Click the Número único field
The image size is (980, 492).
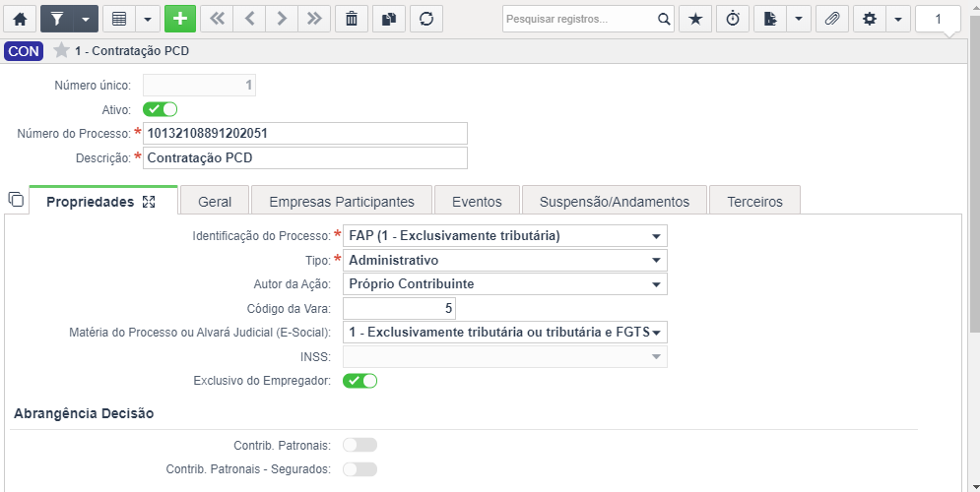coord(199,85)
